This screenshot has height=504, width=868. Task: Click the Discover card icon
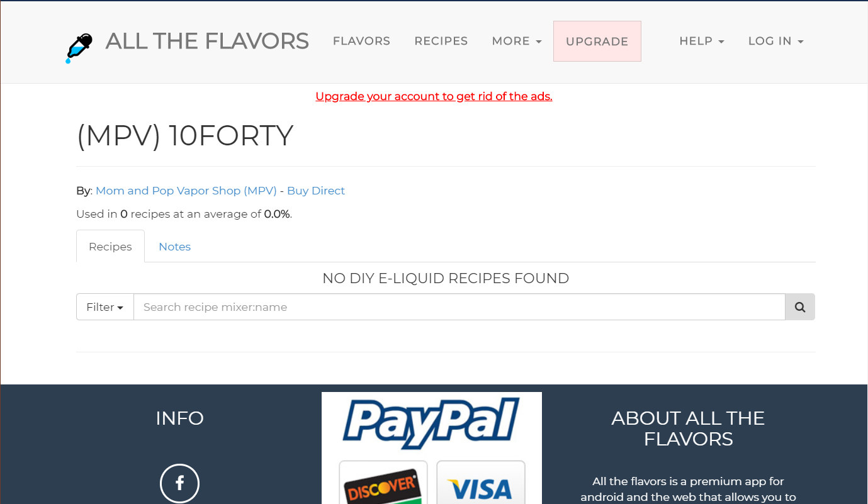click(x=383, y=483)
